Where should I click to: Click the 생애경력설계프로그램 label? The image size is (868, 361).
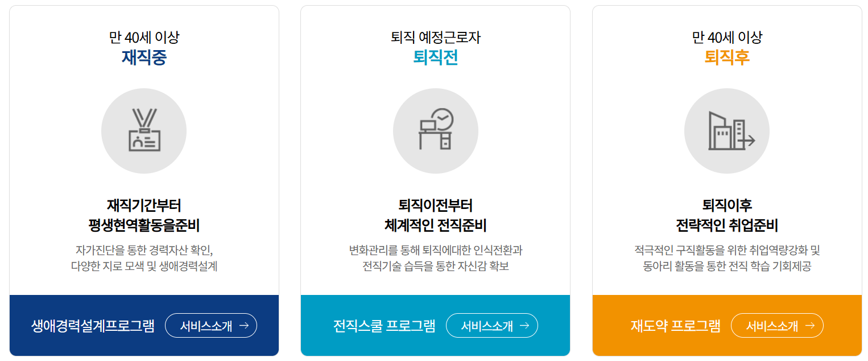pyautogui.click(x=93, y=326)
